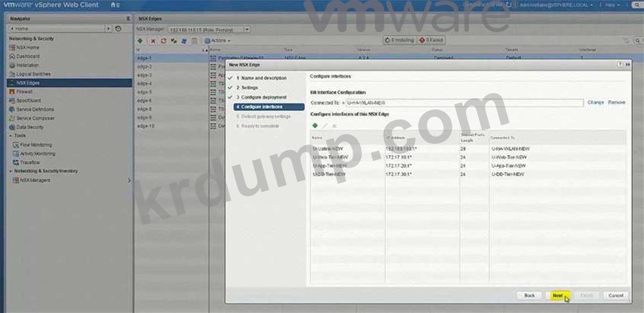Open the Actions dropdown menu
This screenshot has width=644, height=313.
218,41
